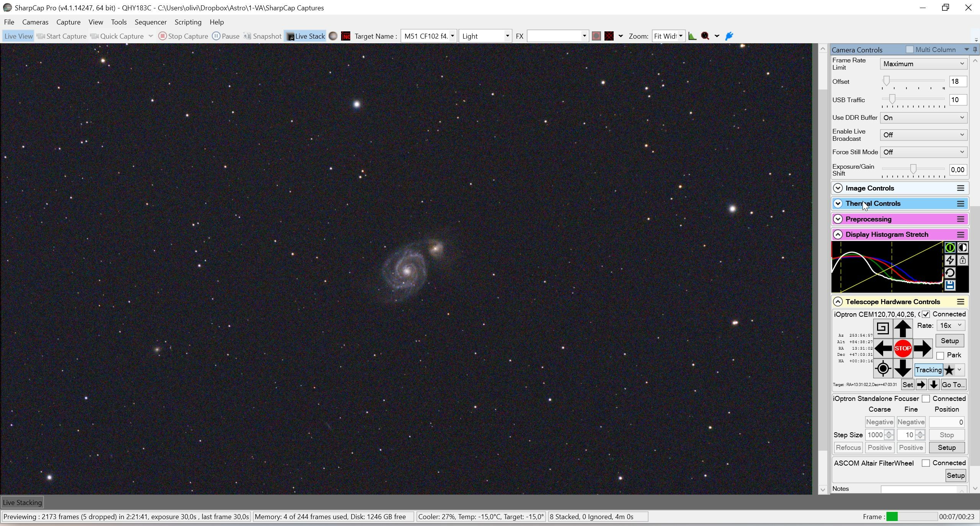Click the blue plug hardware icon
Viewport: 980px width, 526px height.
(729, 36)
